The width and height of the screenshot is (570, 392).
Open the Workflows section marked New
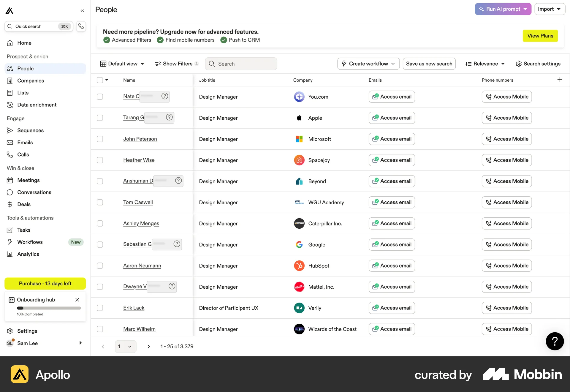coord(29,242)
